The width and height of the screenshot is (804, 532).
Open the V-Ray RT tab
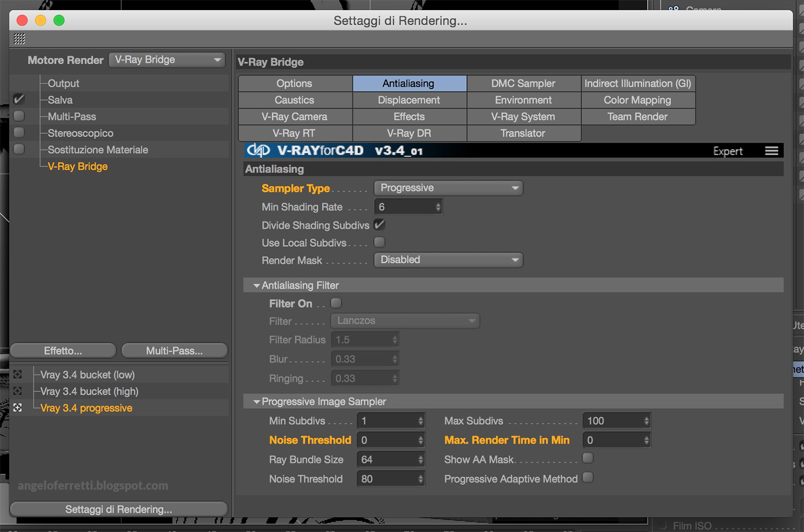coord(295,133)
